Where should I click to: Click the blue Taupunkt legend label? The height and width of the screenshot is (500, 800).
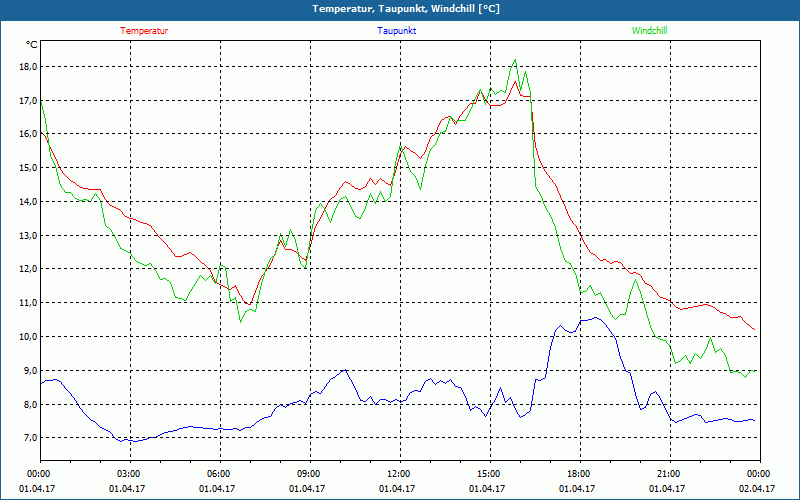pyautogui.click(x=396, y=31)
